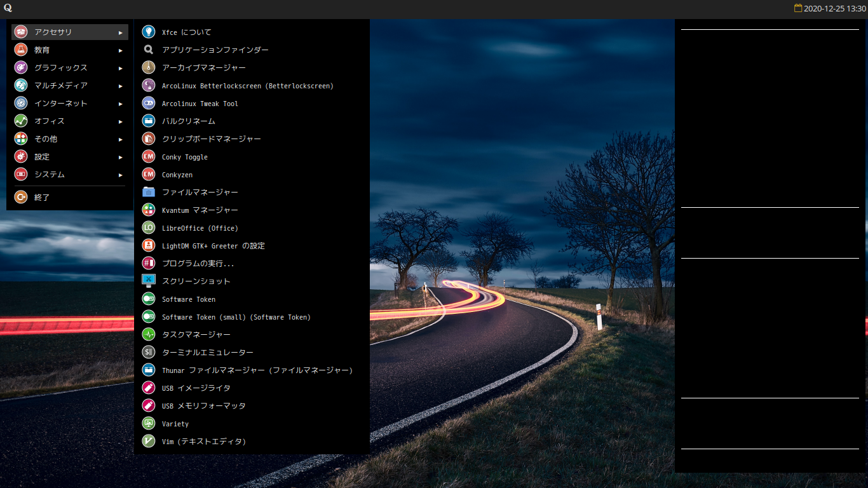Viewport: 868px width, 488px height.
Task: Expand the グラフィックス submenu arrow
Action: coord(121,68)
